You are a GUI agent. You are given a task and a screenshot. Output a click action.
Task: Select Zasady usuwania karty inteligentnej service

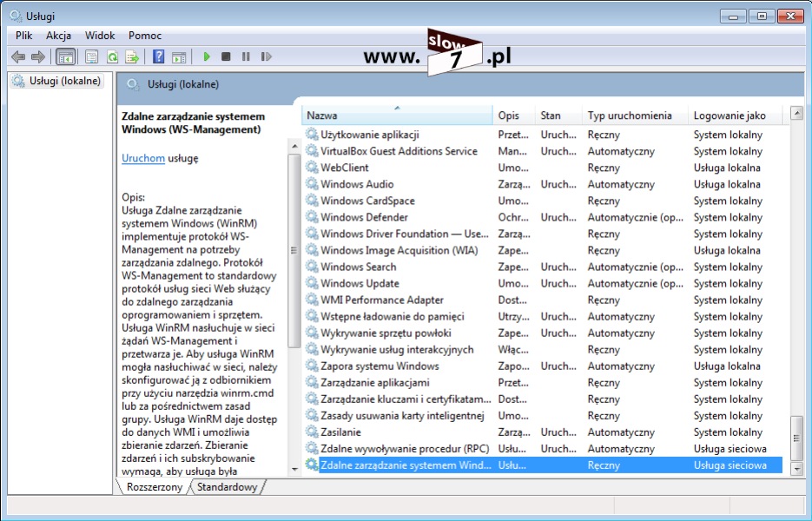[402, 415]
